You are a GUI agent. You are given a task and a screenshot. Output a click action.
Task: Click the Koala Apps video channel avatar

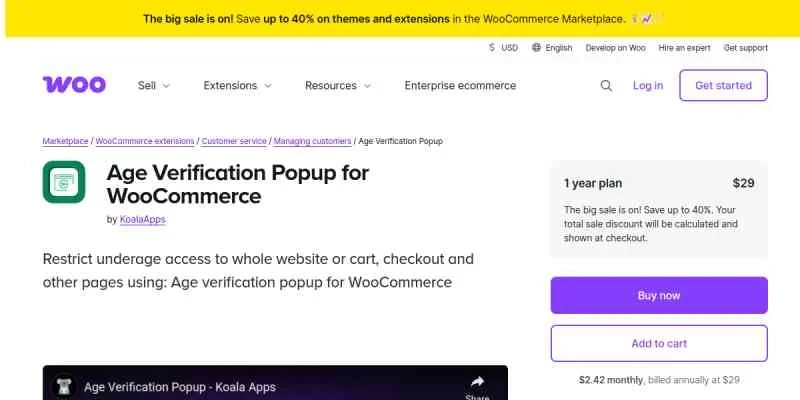[63, 386]
